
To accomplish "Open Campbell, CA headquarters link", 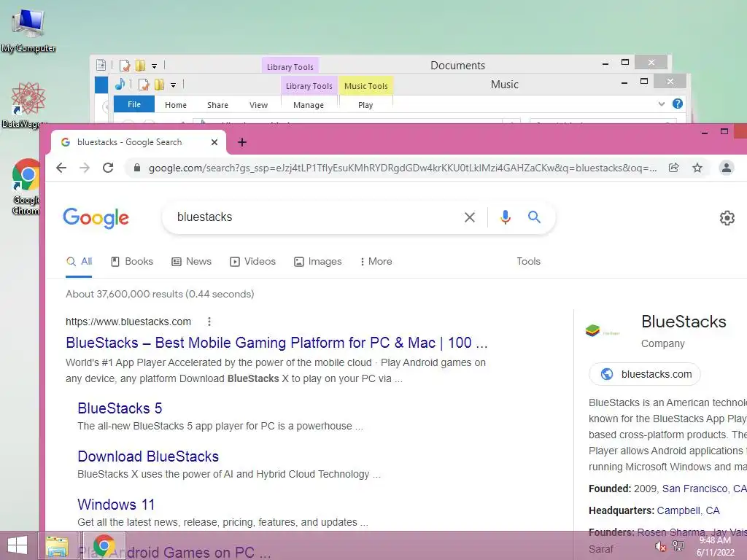I will pos(689,510).
